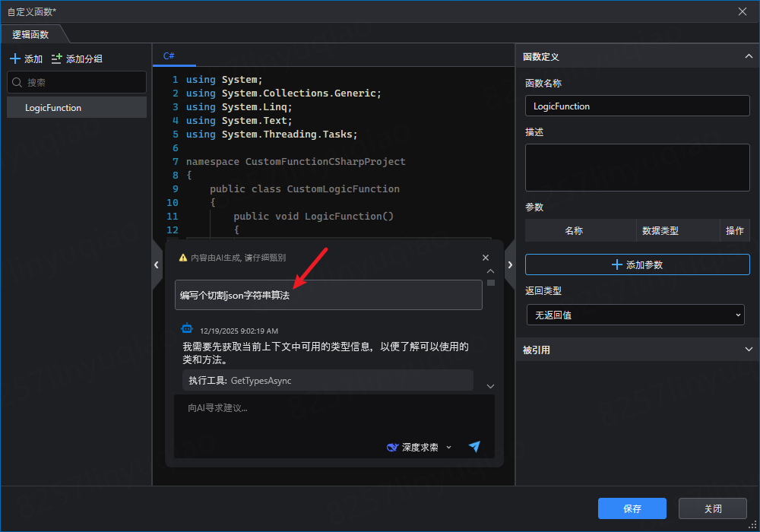Image resolution: width=760 pixels, height=532 pixels.
Task: Click the 添加参数 button
Action: (637, 264)
